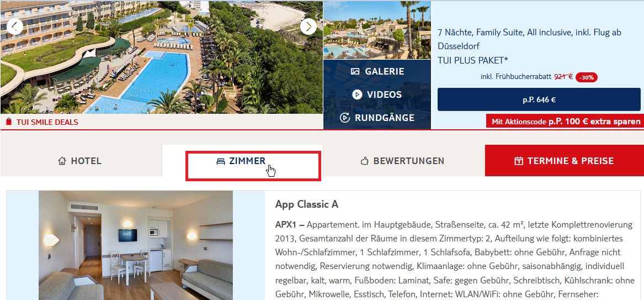
Task: Open the water park thumbnail photo
Action: (377, 30)
